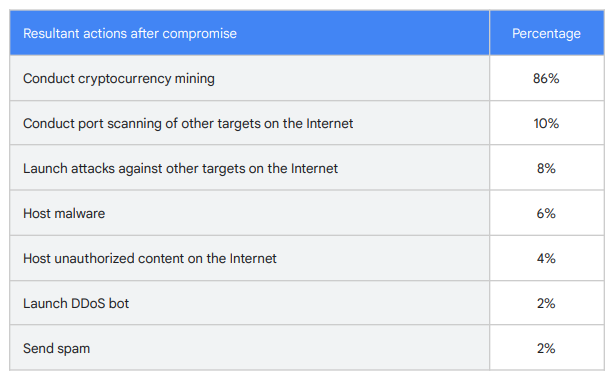Select the 'Launch attacks against other targets' text
Image resolution: width=615 pixels, height=378 pixels.
(180, 169)
